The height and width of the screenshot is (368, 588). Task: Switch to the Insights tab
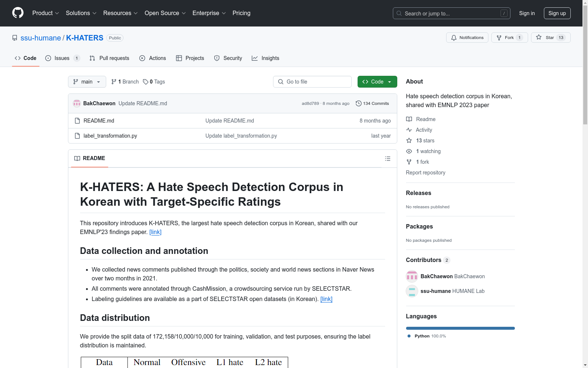coord(265,58)
